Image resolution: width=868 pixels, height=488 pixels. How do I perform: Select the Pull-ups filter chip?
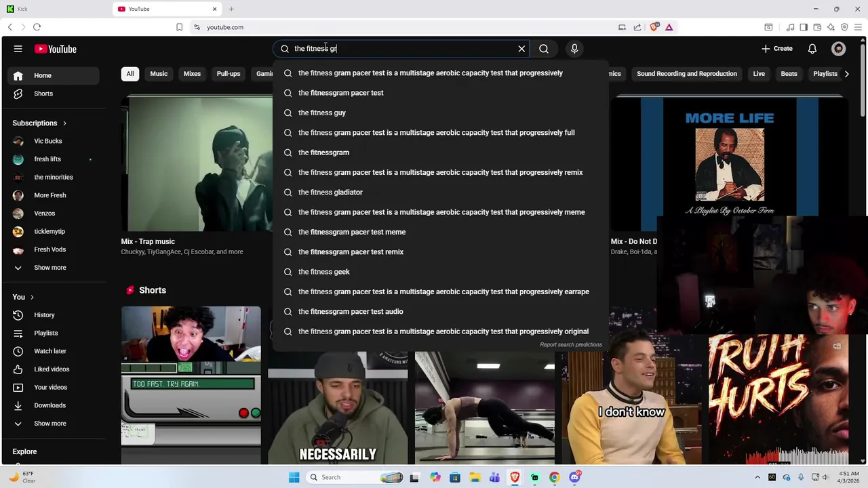[x=229, y=74]
